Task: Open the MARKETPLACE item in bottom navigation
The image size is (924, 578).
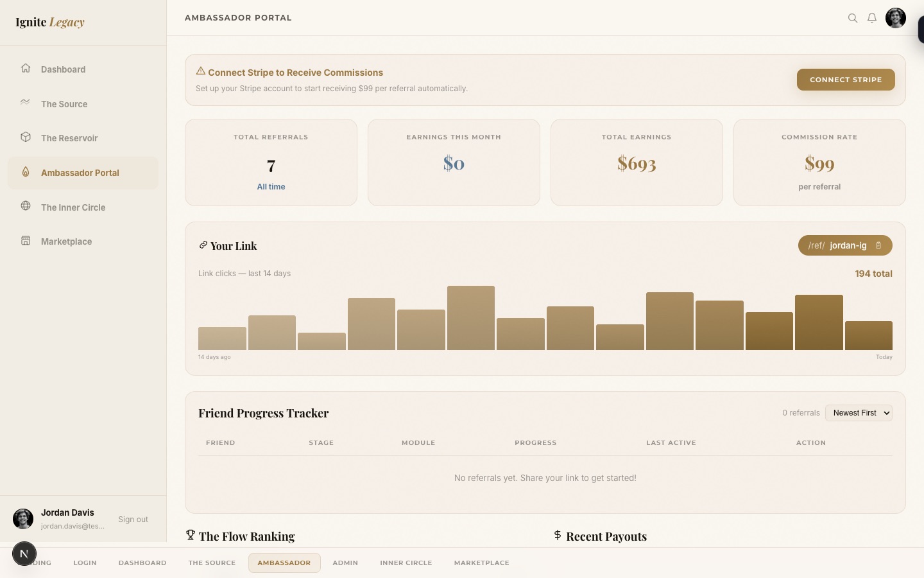Action: tap(481, 563)
